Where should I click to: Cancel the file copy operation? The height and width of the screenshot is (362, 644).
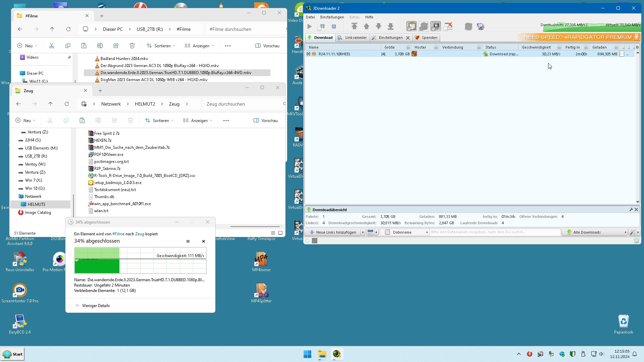203,241
